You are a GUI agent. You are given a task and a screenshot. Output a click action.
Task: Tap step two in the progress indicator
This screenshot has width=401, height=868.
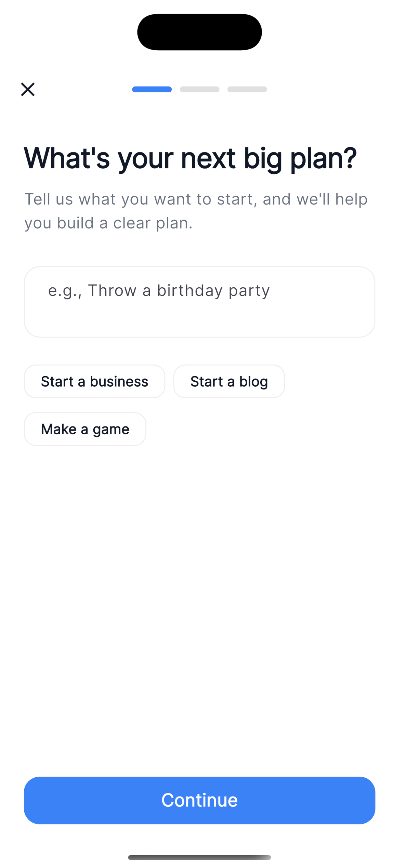point(200,89)
